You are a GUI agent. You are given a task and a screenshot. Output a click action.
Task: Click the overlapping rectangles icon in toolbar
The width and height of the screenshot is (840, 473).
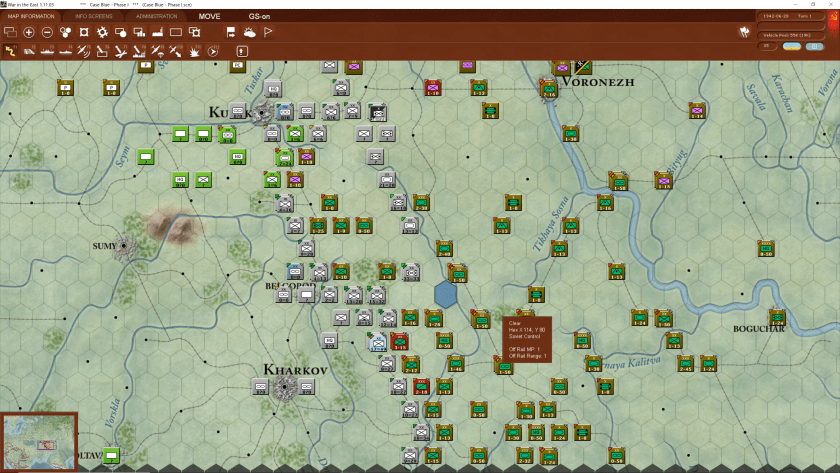(x=10, y=33)
